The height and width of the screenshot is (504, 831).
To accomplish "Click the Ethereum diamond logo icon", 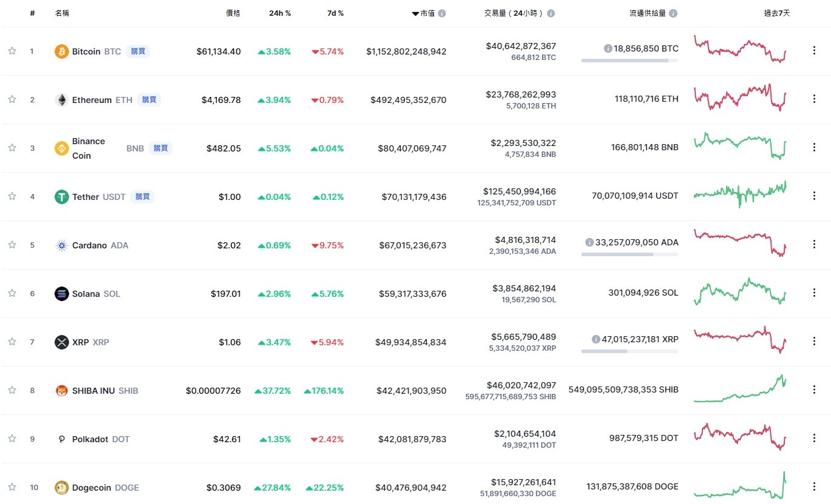I will [x=62, y=100].
